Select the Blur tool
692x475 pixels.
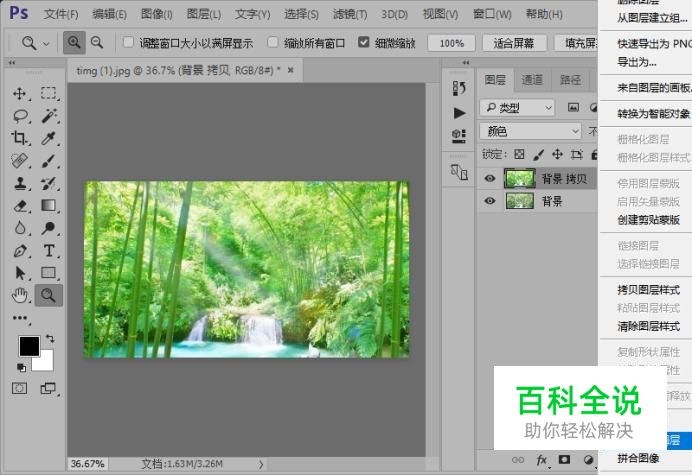[20, 228]
